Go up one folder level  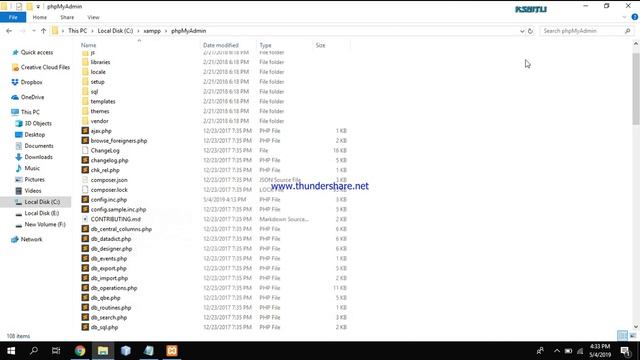click(x=43, y=31)
